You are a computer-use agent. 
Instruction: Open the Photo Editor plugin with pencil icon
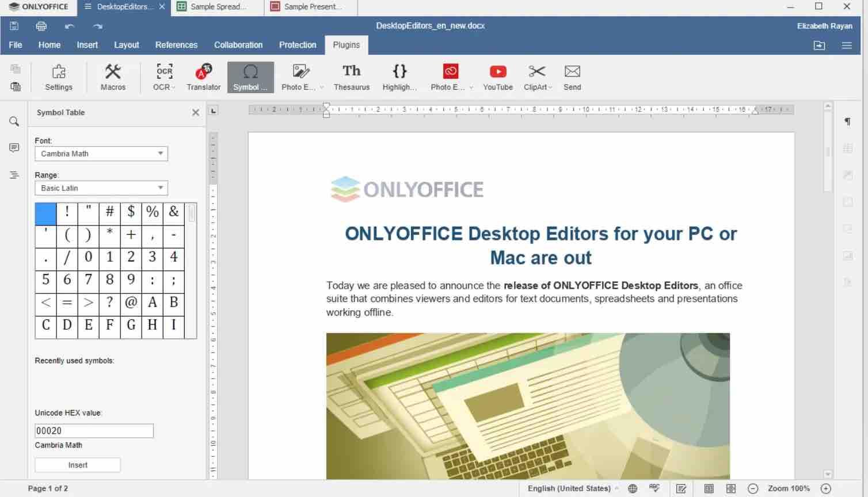click(x=302, y=78)
